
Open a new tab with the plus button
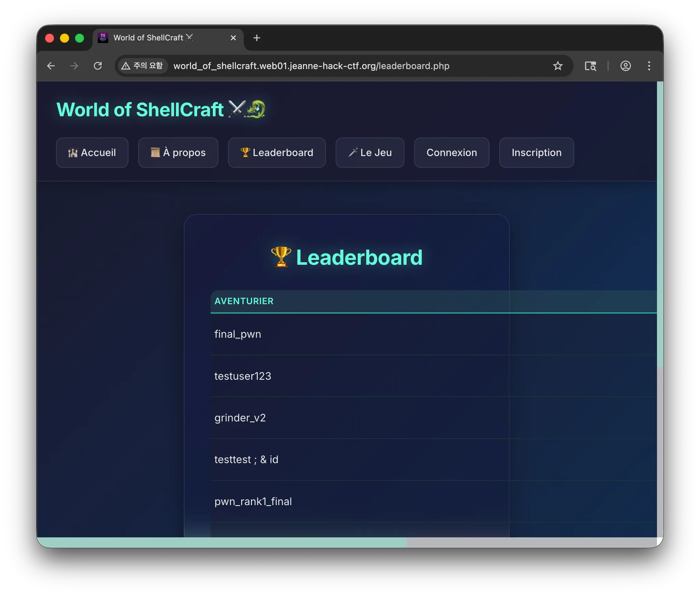(257, 38)
